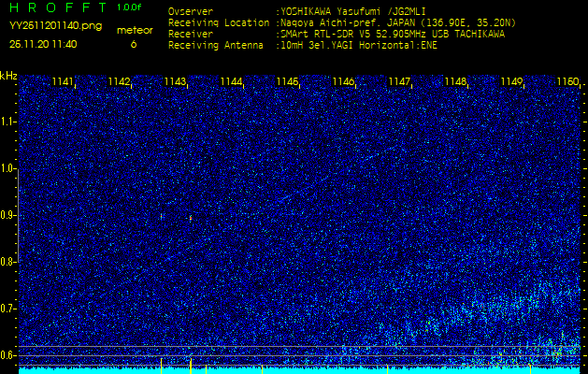The width and height of the screenshot is (588, 374).
Task: Click the yellow meteor marker between 1144 and 1145
Action: (x=262, y=369)
